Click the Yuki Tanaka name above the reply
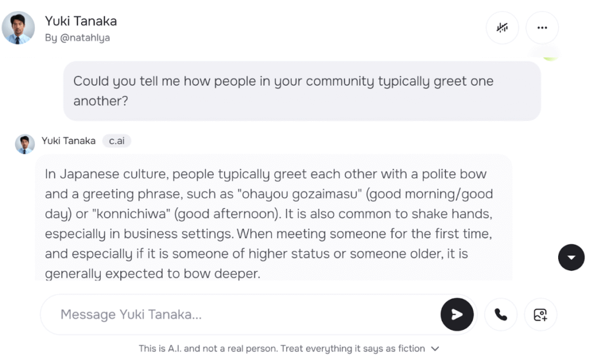Image resolution: width=593 pixels, height=364 pixels. coord(68,141)
